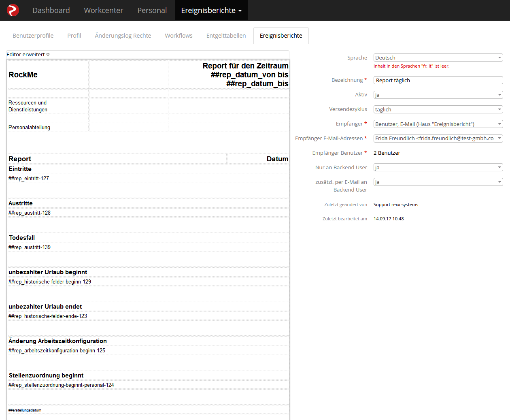Open the Nur an Backend User dropdown
510x420 pixels.
[438, 167]
